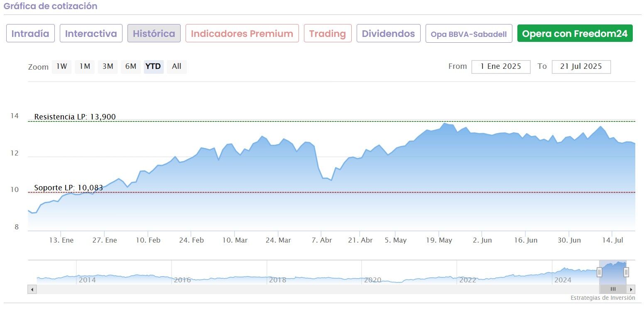Click the Opera con Freedom24 button

pyautogui.click(x=575, y=34)
